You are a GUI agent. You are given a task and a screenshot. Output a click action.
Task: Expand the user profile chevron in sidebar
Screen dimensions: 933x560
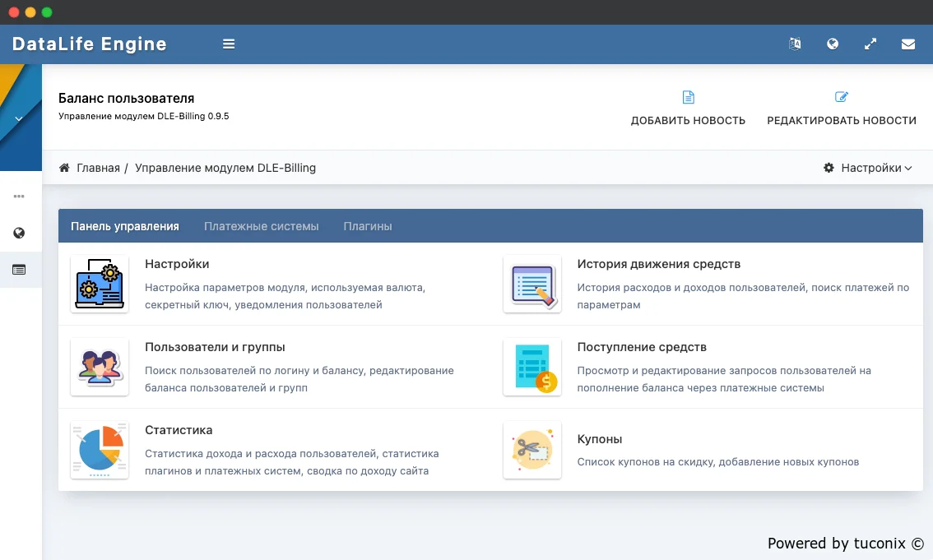click(x=19, y=119)
